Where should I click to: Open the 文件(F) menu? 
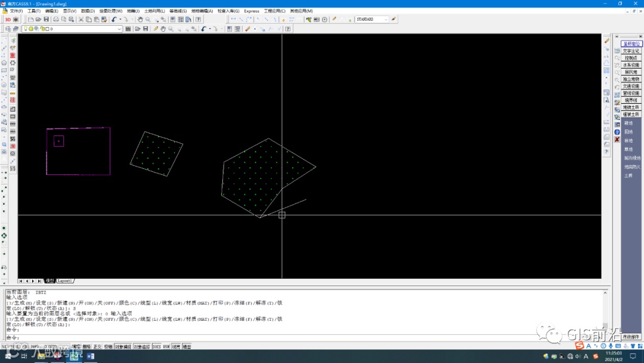click(16, 11)
